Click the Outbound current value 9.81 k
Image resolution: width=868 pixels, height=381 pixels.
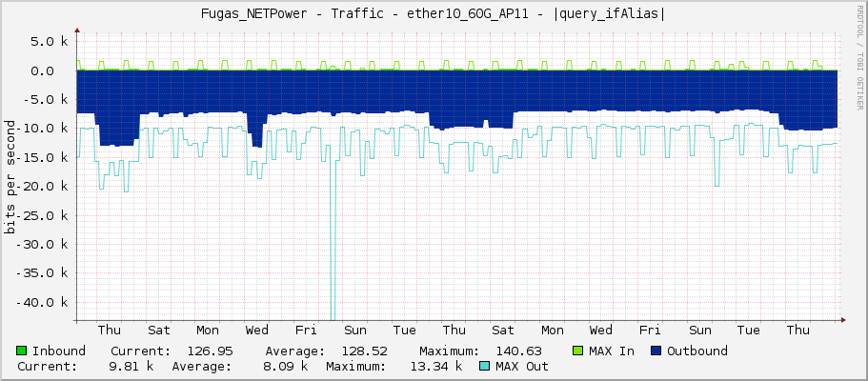(x=131, y=366)
